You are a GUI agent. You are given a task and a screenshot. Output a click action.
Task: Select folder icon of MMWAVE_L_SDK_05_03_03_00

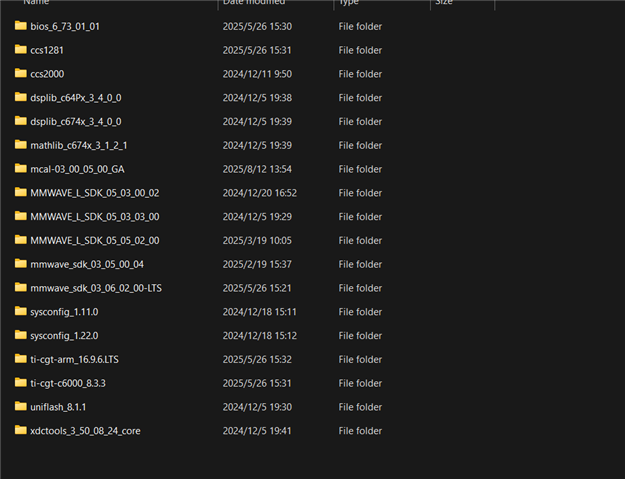21,216
